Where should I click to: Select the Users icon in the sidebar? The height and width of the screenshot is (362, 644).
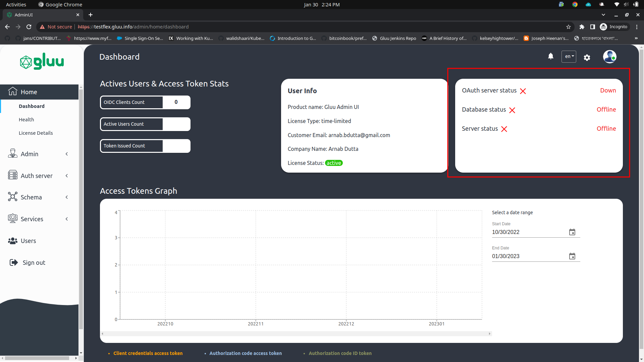[12, 241]
